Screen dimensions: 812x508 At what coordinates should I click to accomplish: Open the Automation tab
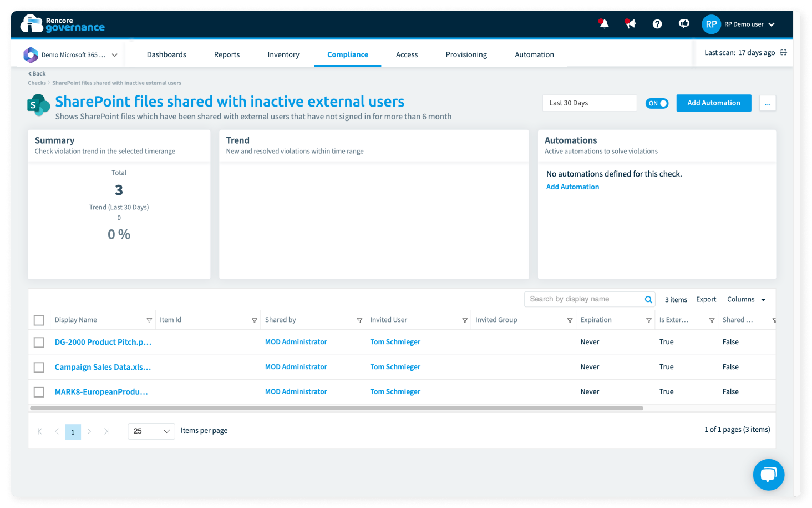click(534, 54)
